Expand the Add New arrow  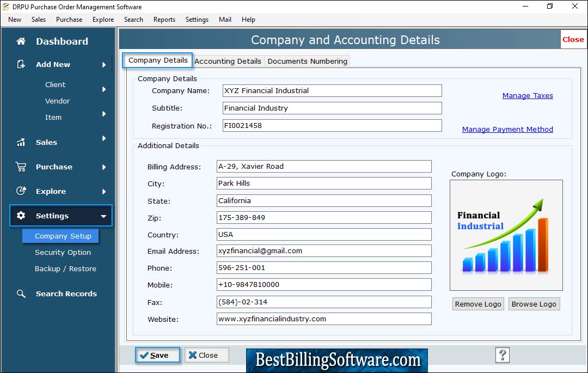(x=104, y=65)
